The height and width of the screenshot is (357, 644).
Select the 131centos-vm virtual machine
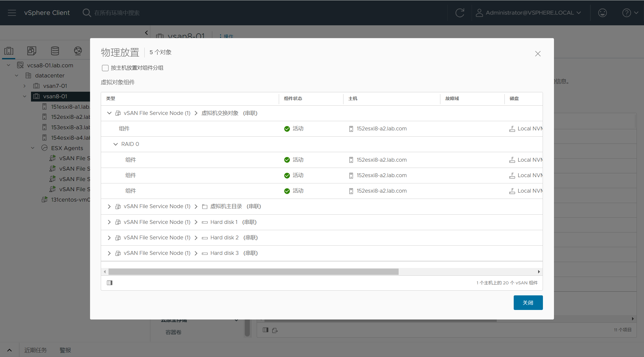(70, 200)
